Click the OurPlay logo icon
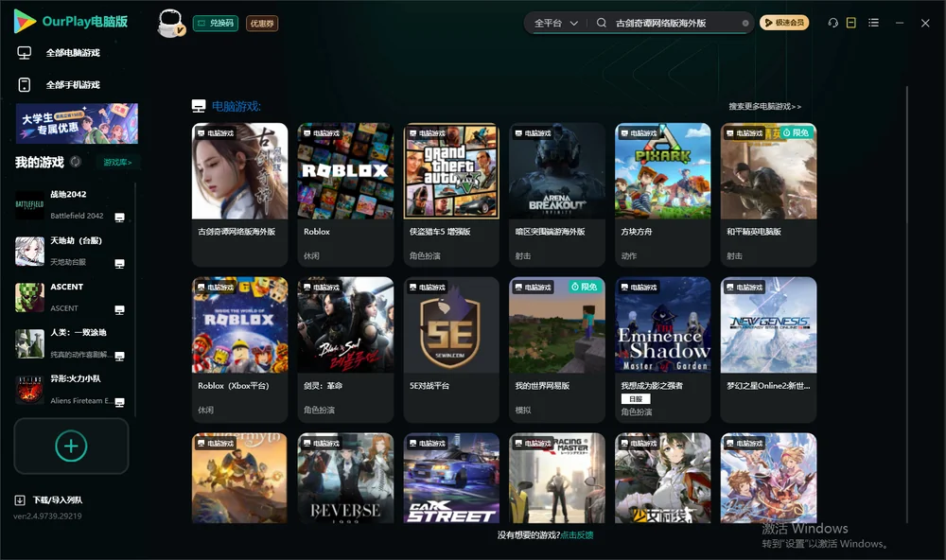 pyautogui.click(x=25, y=21)
